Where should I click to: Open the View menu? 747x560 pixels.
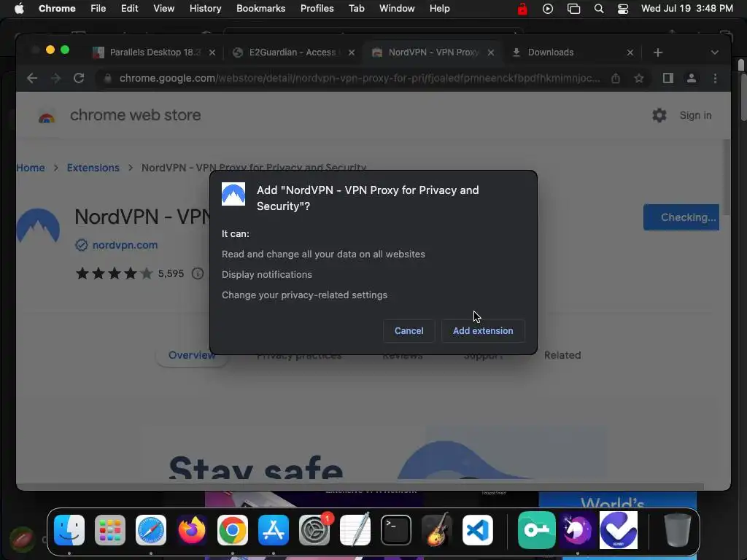[163, 9]
